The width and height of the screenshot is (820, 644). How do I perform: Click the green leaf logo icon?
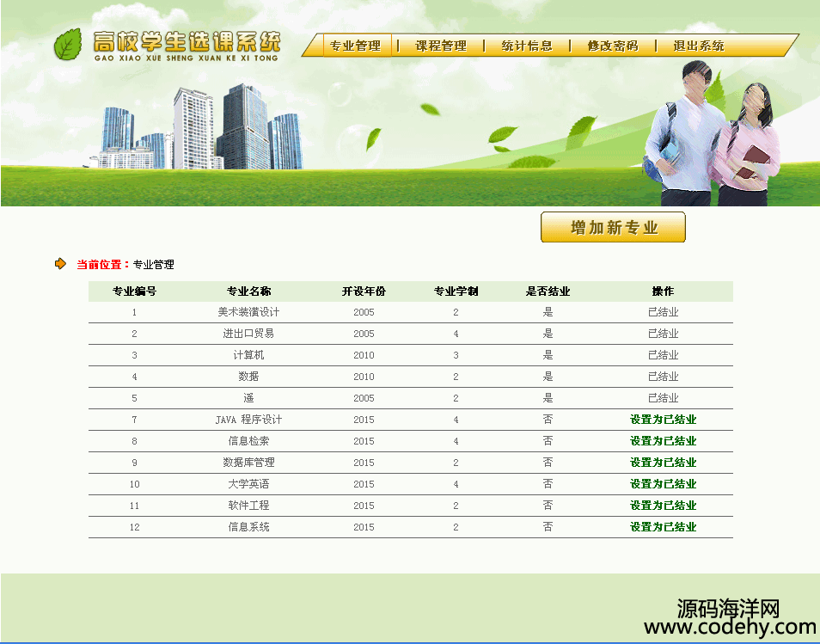pyautogui.click(x=68, y=44)
